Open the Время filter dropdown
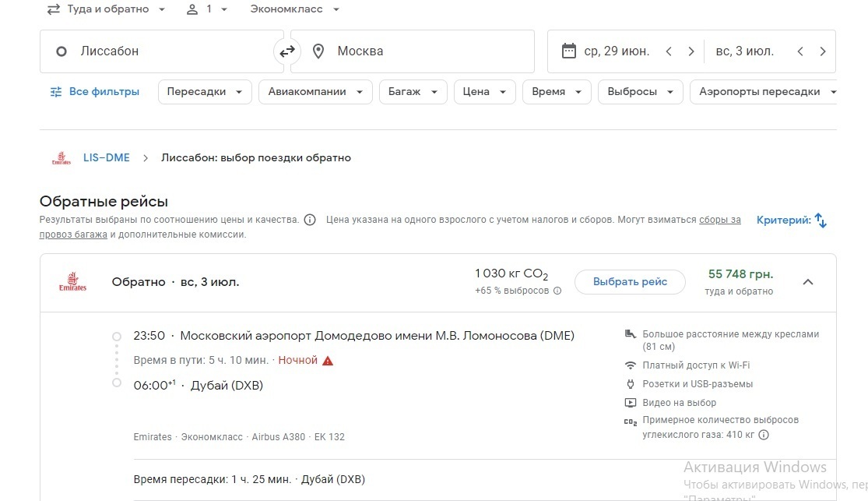Viewport: 868px width, 501px height. click(557, 92)
